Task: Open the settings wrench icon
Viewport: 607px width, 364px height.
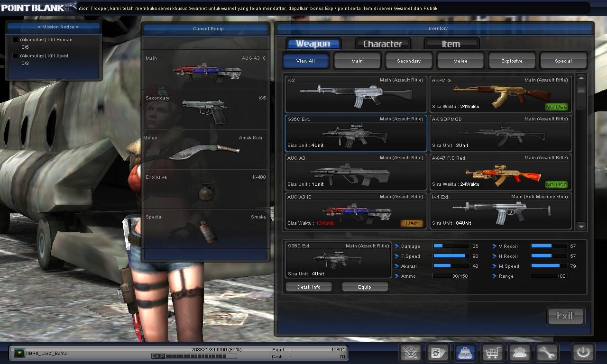Action: (x=547, y=353)
